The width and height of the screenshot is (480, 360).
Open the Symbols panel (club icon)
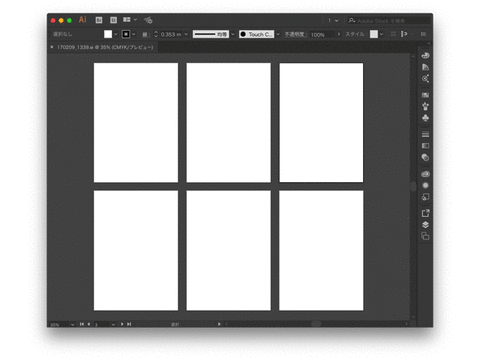(x=425, y=118)
